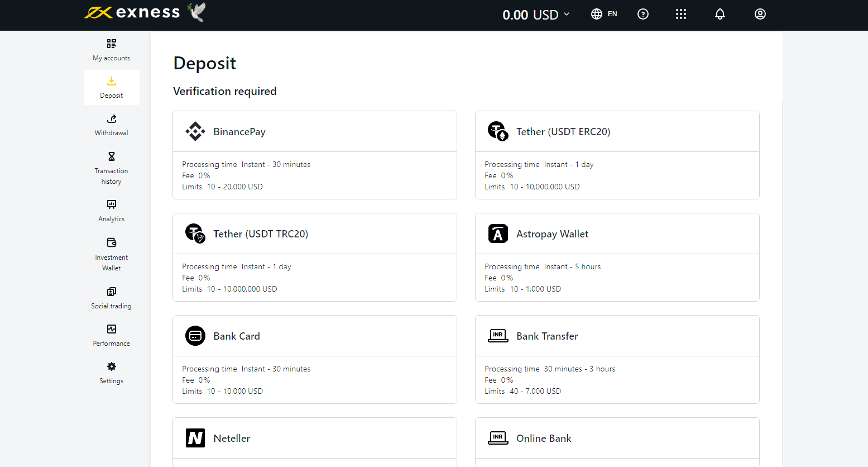The image size is (868, 467).
Task: Open the apps grid menu icon
Action: (x=681, y=15)
